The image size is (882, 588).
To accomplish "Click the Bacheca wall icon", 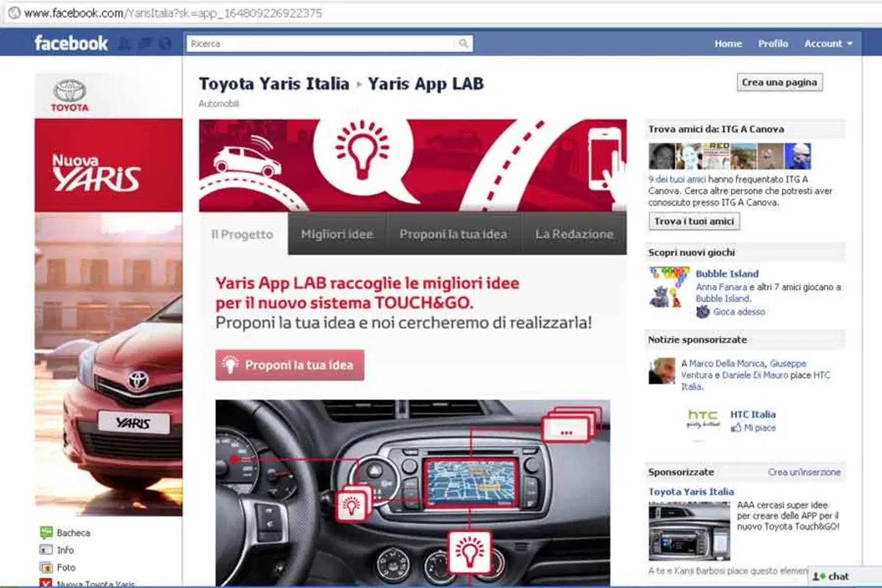I will click(x=46, y=533).
